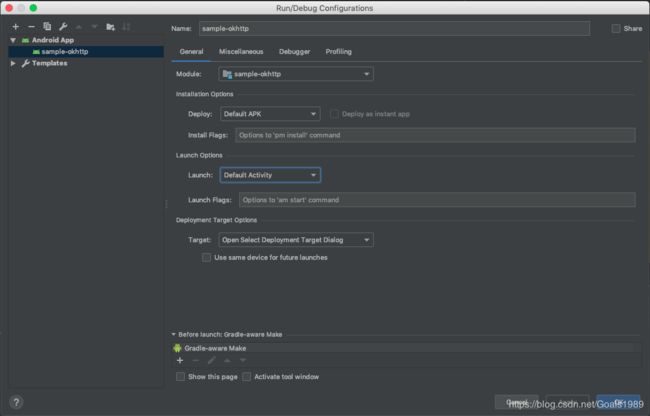Open the help question mark button

[x=16, y=402]
